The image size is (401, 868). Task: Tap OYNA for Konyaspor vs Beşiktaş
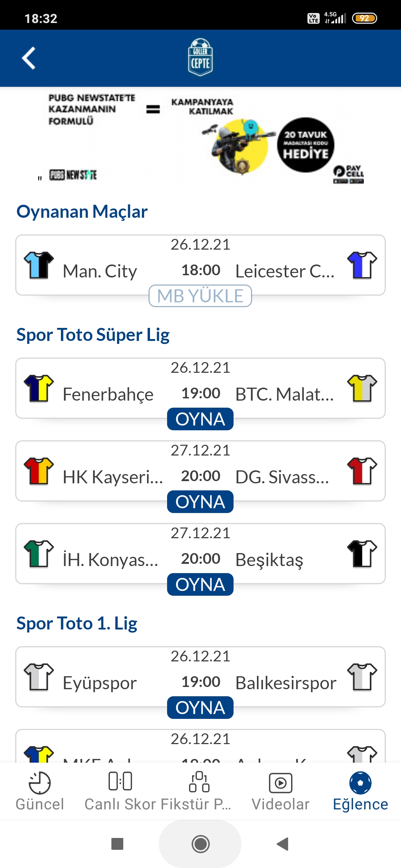coord(200,585)
